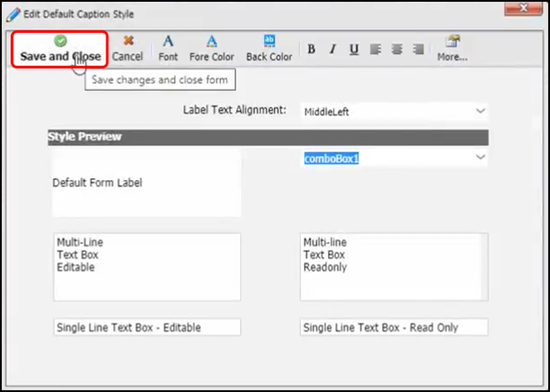Choose a Fore Color
The width and height of the screenshot is (550, 392).
[x=212, y=49]
